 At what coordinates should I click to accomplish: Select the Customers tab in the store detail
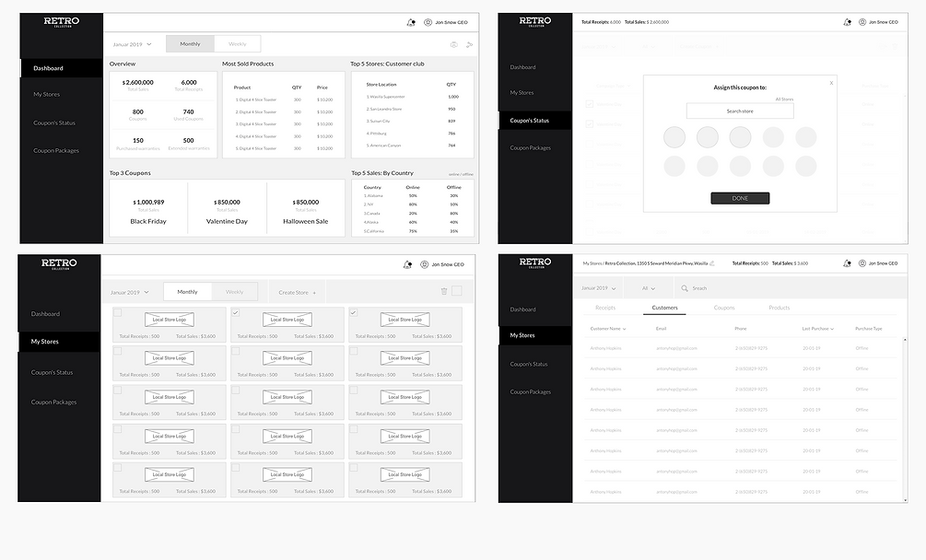click(x=664, y=308)
